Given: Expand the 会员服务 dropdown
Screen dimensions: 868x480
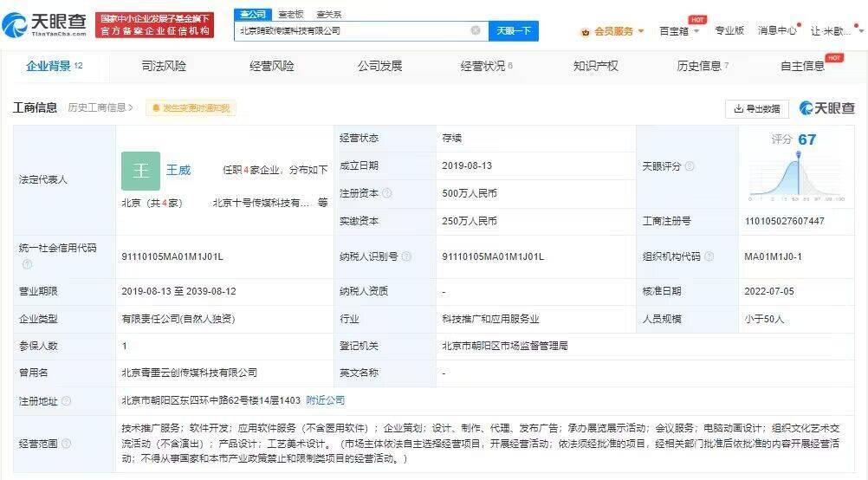Looking at the screenshot, I should tap(641, 31).
